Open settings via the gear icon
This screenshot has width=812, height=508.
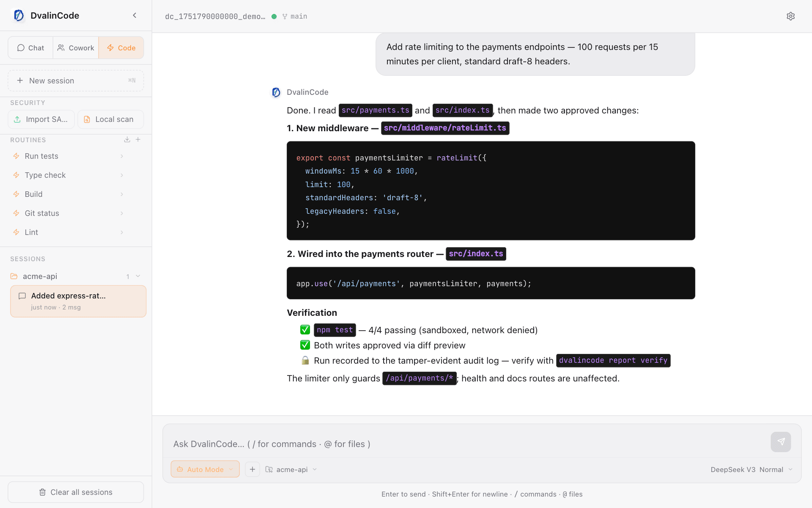tap(790, 16)
